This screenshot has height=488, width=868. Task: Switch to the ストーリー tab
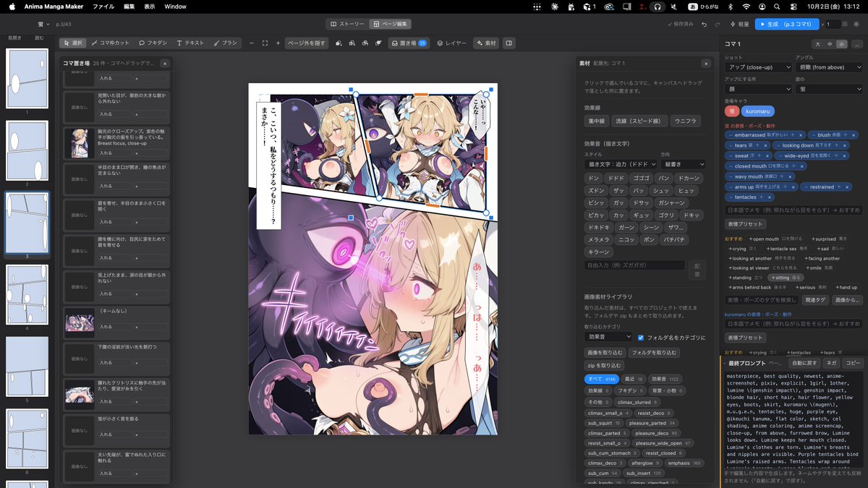point(346,24)
